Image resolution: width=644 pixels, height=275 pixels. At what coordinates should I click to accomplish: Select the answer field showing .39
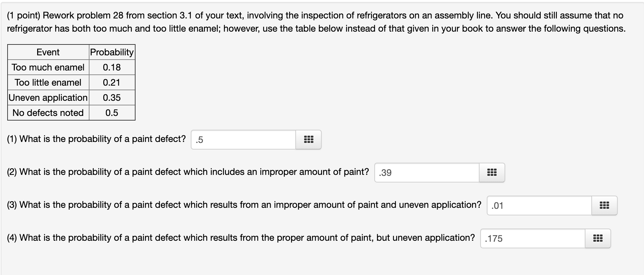[x=427, y=173]
